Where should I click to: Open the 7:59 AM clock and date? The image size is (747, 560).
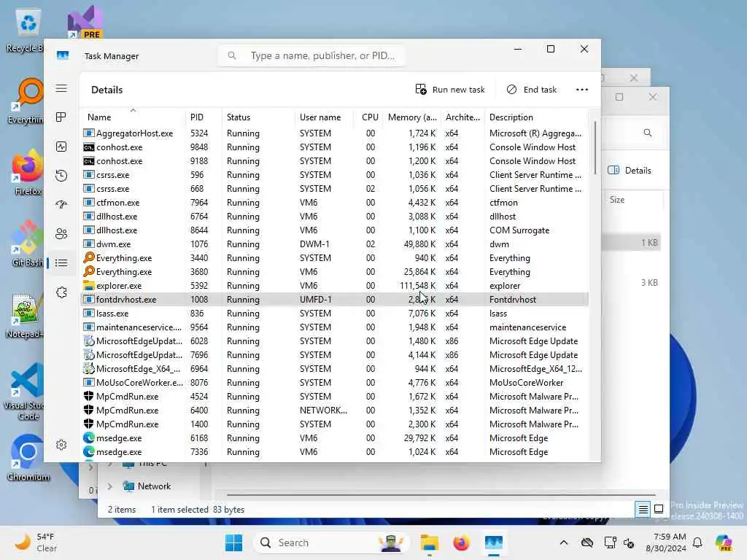665,542
